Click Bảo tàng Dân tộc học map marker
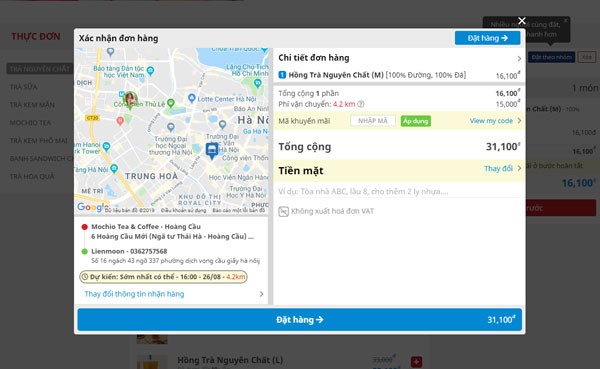 click(150, 70)
